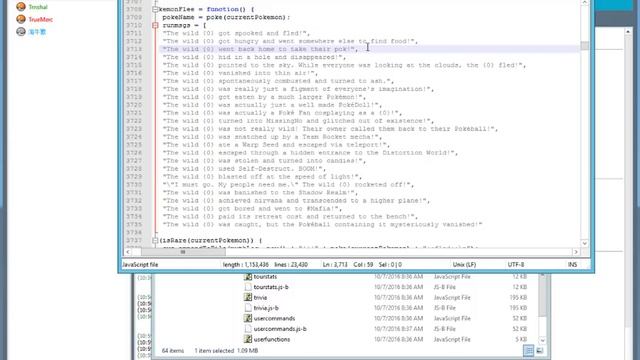Click the 64 items Explorer status text
The image size is (640, 360).
[173, 351]
